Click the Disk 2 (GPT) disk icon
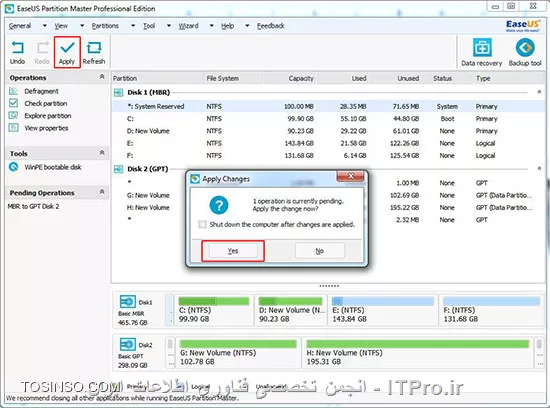This screenshot has height=408, width=550. click(119, 169)
